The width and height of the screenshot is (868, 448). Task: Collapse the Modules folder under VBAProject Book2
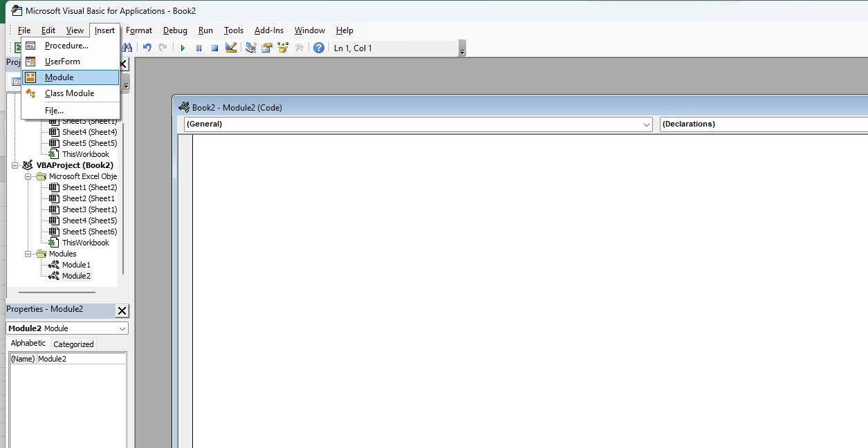point(28,254)
